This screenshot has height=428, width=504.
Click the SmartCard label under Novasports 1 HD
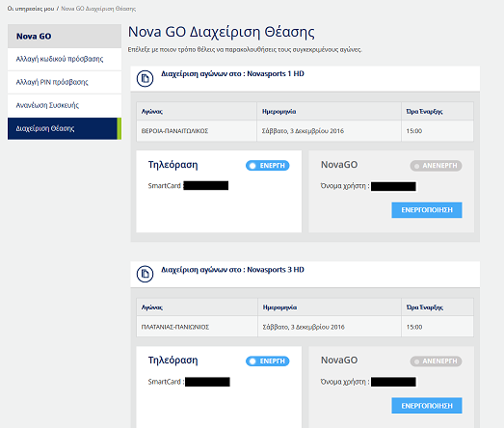coord(165,186)
